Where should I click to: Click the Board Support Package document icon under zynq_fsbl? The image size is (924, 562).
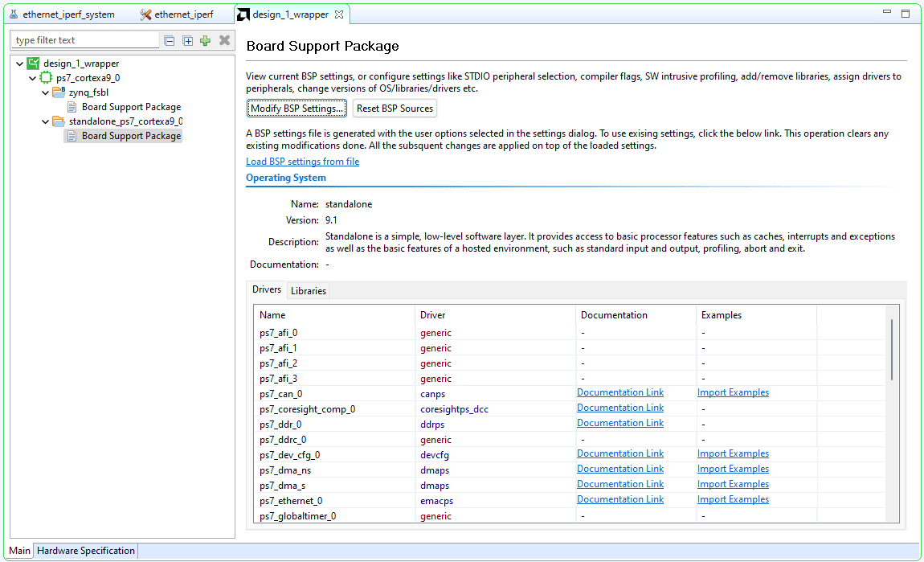pos(72,107)
